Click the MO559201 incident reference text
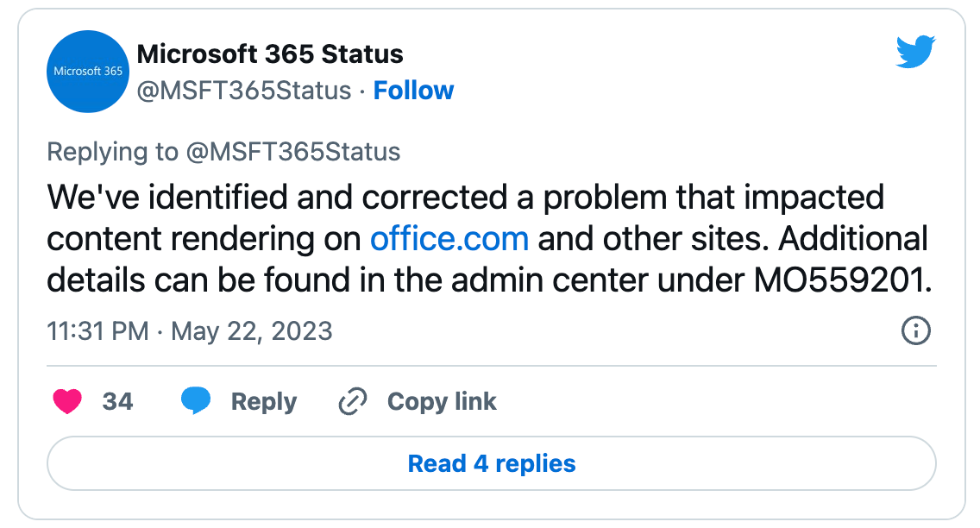Screen dimensions: 980x528 pyautogui.click(x=845, y=279)
